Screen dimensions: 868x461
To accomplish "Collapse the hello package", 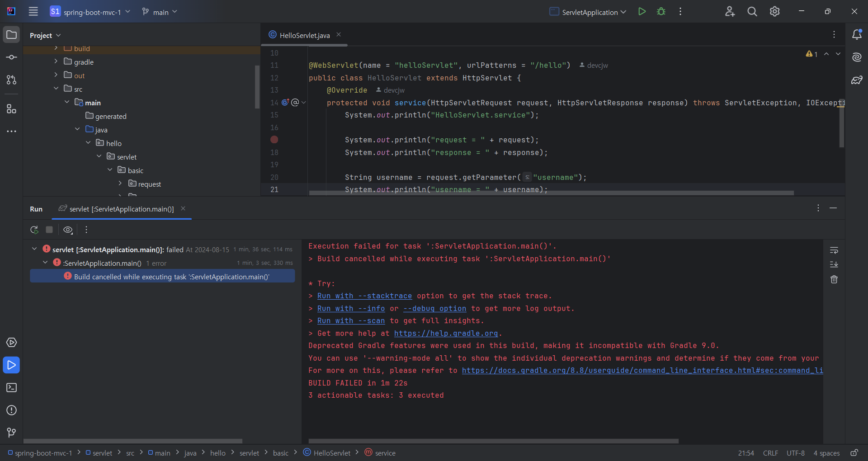I will (x=88, y=142).
